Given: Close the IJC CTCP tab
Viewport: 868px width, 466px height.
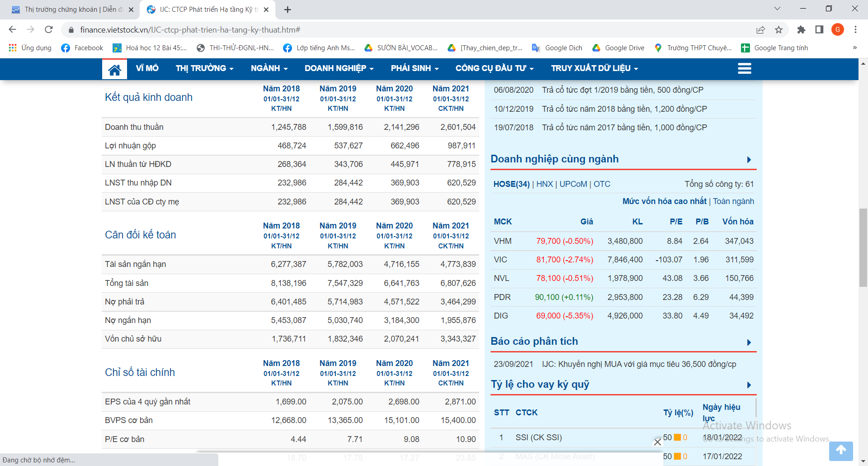Looking at the screenshot, I should pyautogui.click(x=266, y=10).
